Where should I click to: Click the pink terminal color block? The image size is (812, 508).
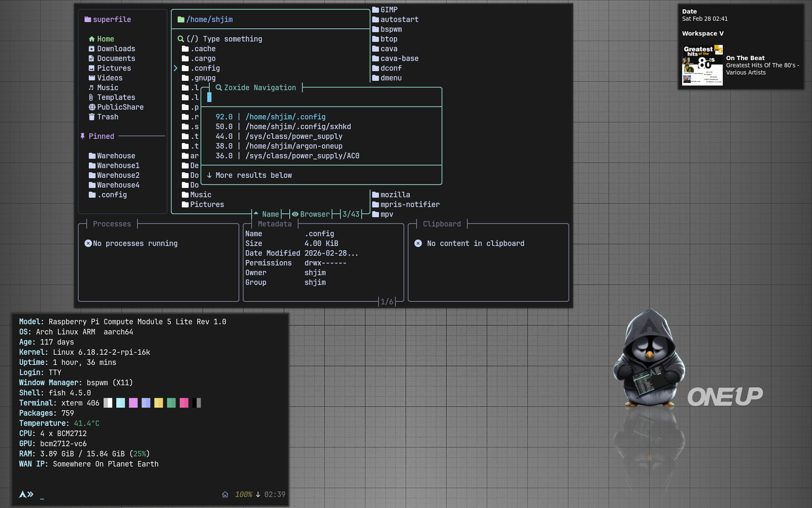pyautogui.click(x=184, y=403)
